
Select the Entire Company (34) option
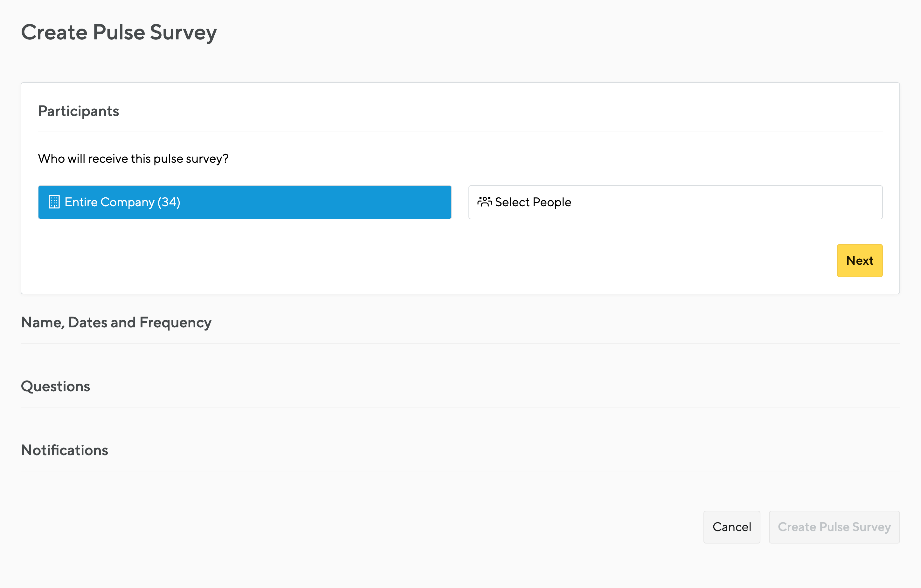pyautogui.click(x=245, y=202)
